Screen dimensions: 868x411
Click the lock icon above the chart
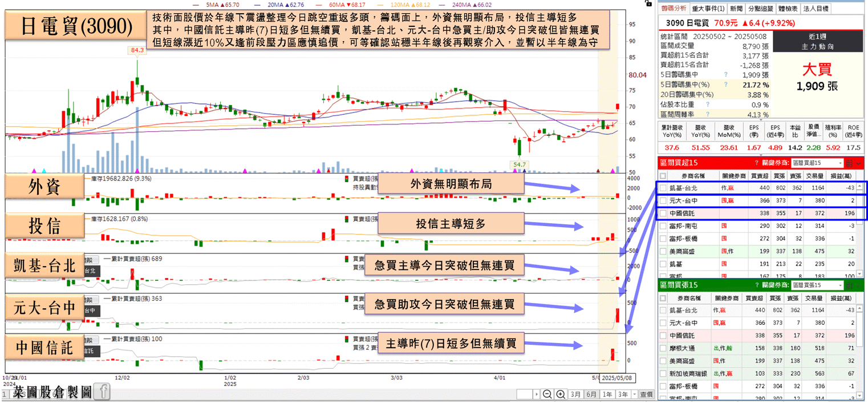tap(647, 3)
